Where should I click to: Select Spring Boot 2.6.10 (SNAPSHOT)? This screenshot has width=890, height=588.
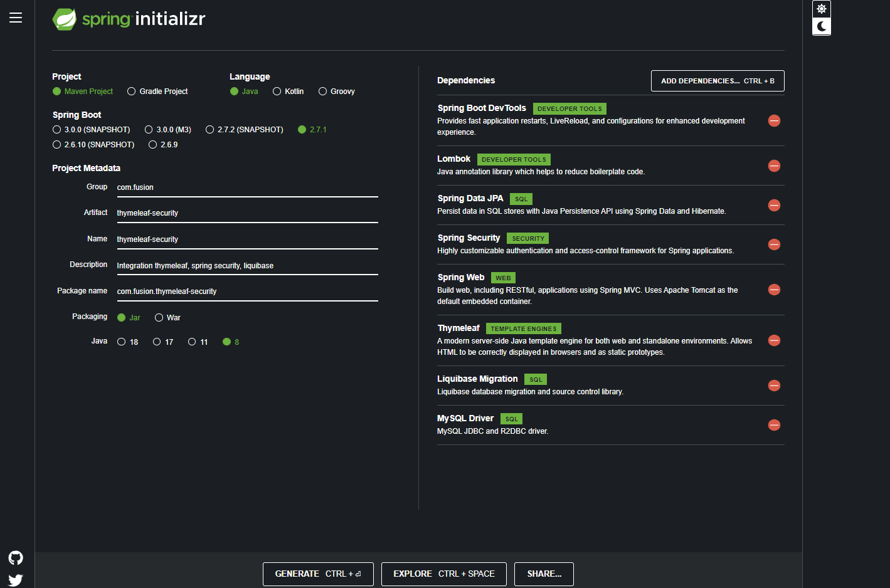pos(93,145)
